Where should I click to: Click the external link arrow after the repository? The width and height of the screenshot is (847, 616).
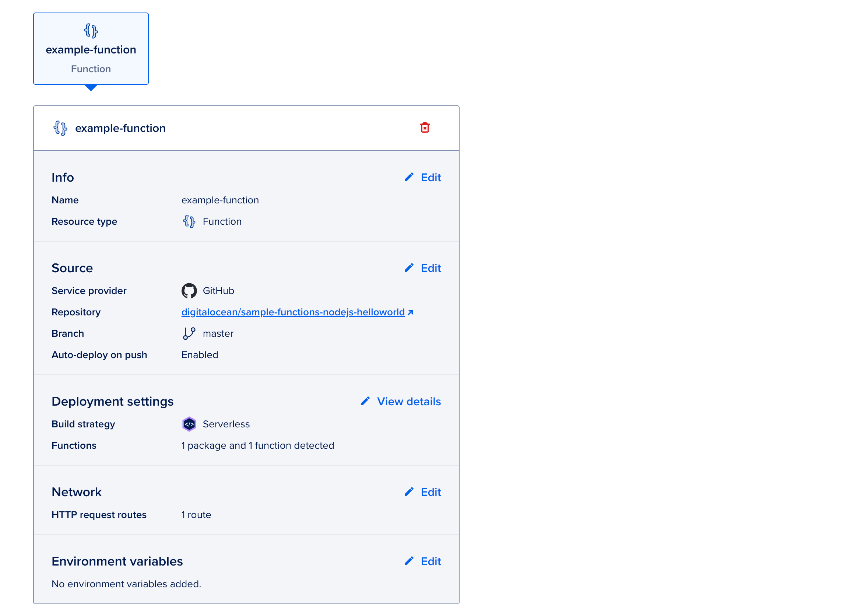tap(411, 312)
